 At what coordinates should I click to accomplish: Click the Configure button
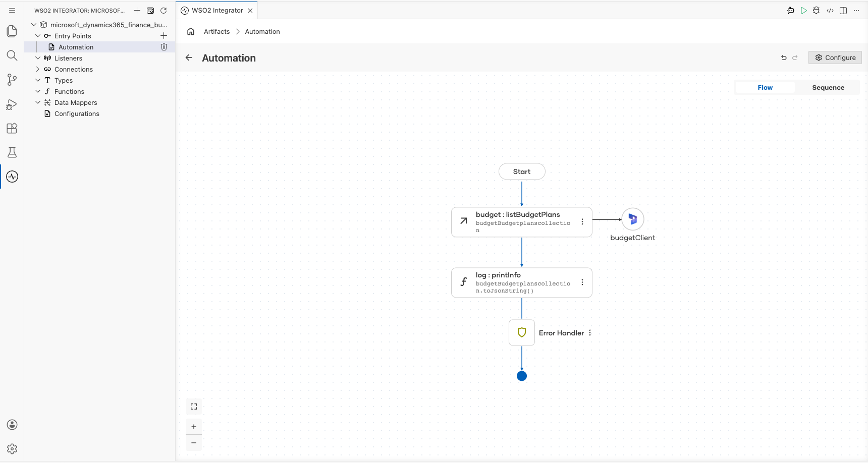[835, 57]
